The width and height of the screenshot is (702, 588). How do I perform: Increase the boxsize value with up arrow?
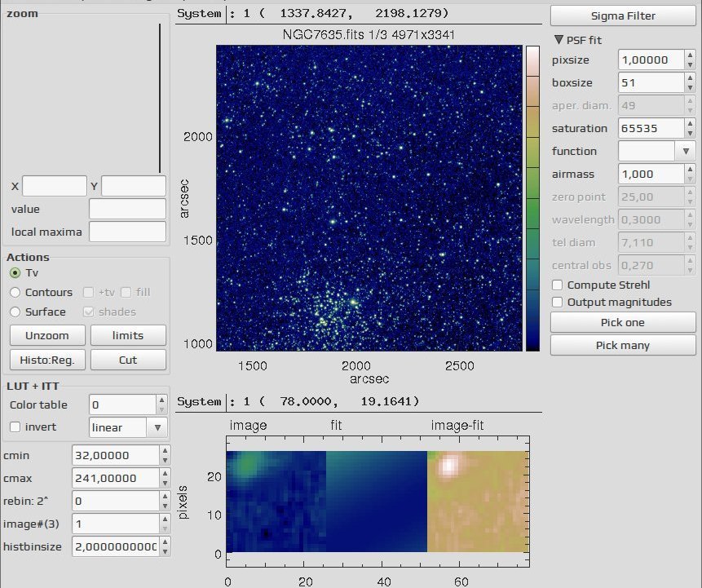pyautogui.click(x=690, y=78)
